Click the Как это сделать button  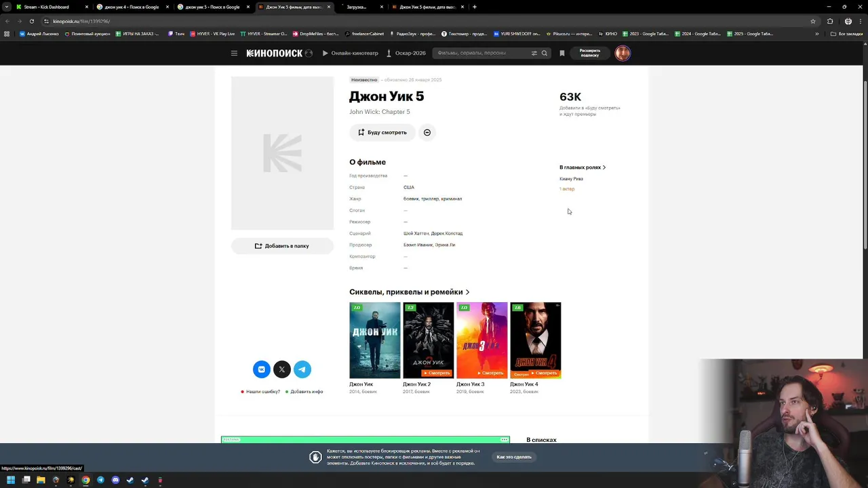coord(514,457)
